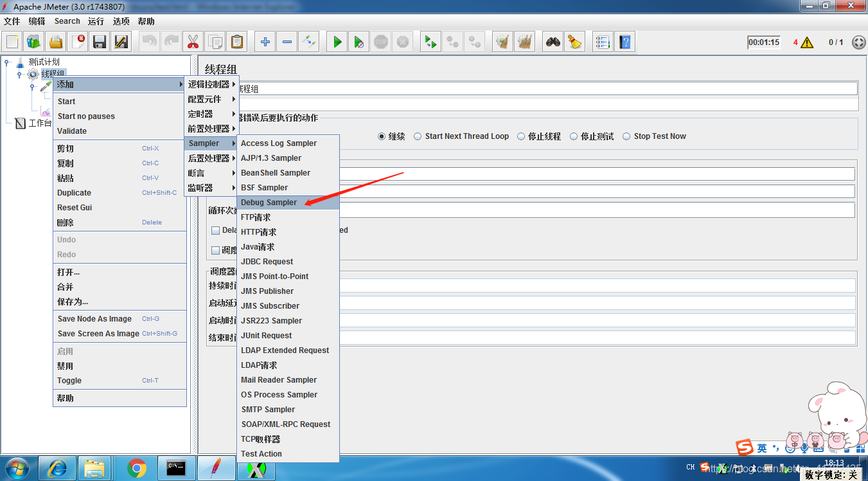Save the test plan with the floppy disk icon
Viewport: 868px width, 481px height.
click(100, 42)
